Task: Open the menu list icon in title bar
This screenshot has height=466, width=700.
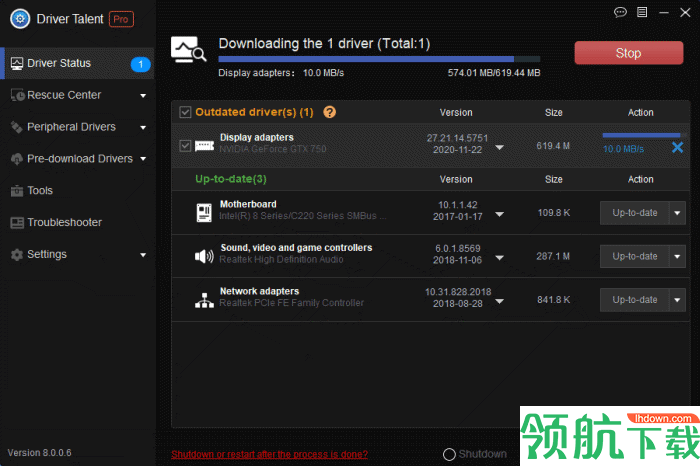Action: [642, 12]
